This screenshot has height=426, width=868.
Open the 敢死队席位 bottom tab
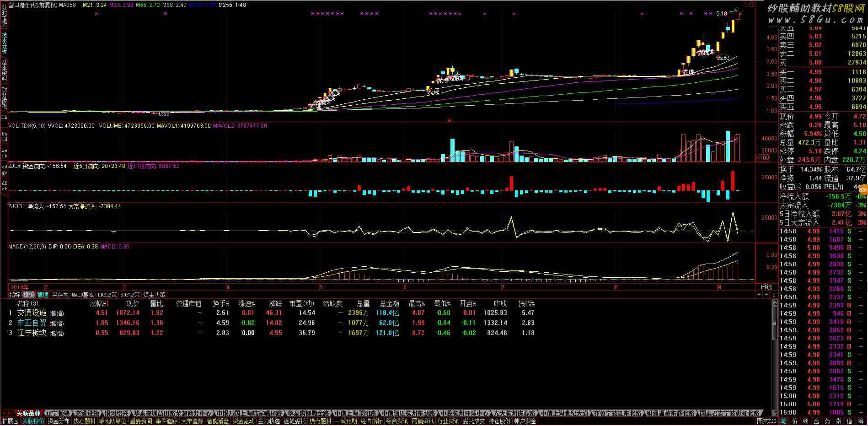click(113, 421)
